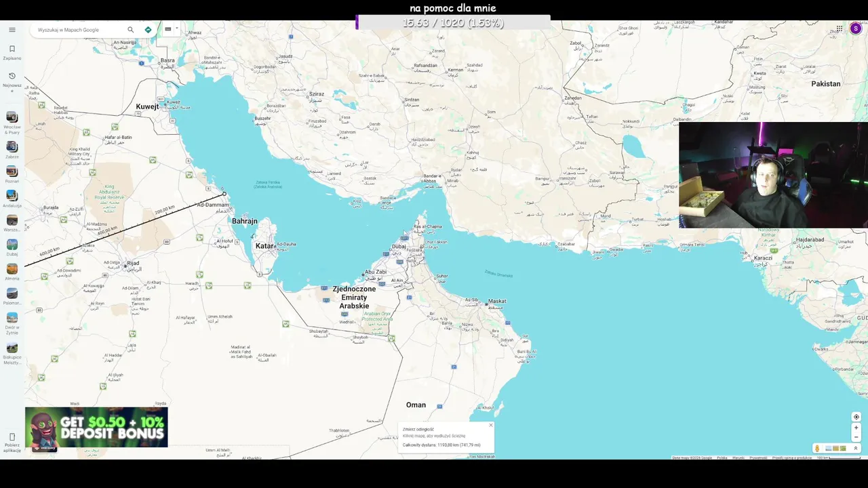Zoom out the map with minus button

[856, 437]
